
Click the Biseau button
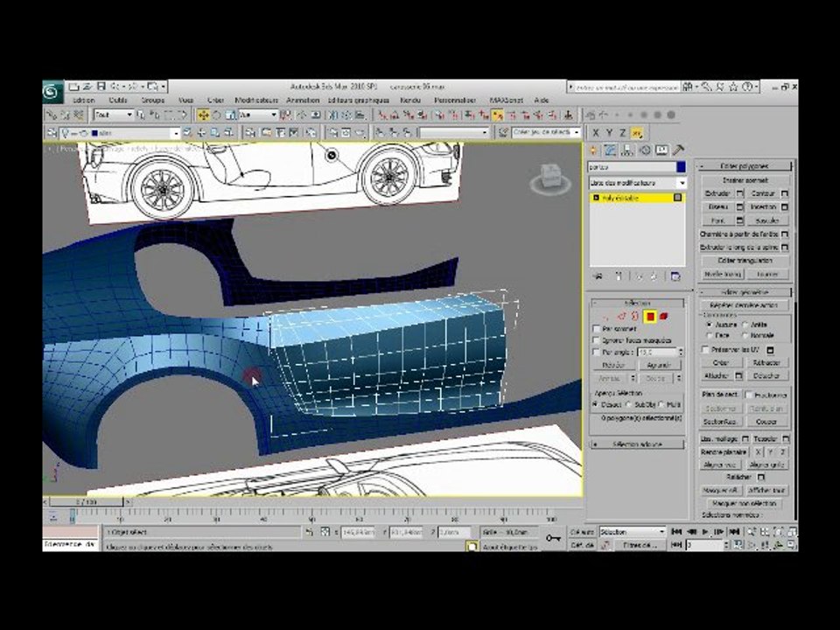point(717,206)
